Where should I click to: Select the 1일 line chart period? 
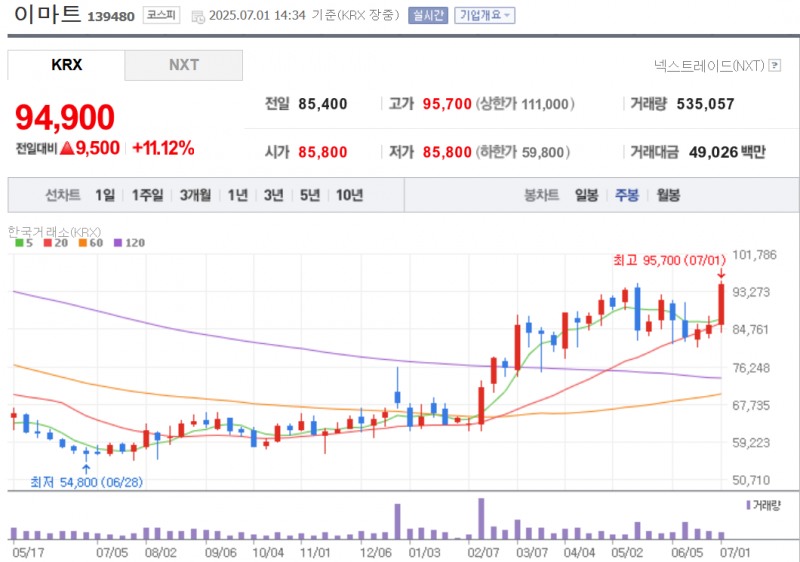point(105,195)
